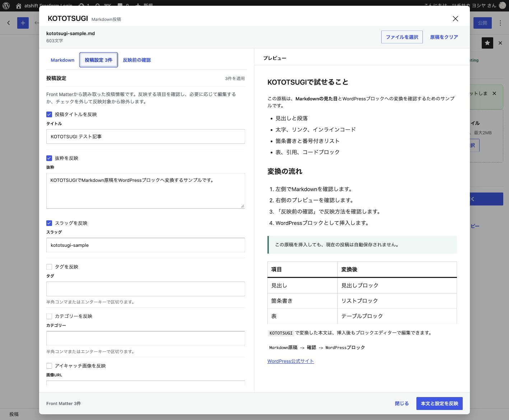Screen dimensions: 509x420
Task: Click the quote block about 自動保存
Action: pyautogui.click(x=362, y=245)
